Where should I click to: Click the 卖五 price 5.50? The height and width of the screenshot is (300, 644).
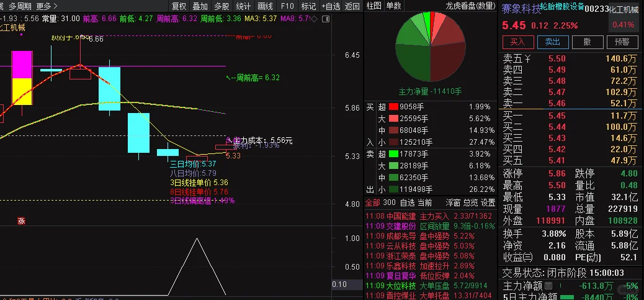click(557, 59)
